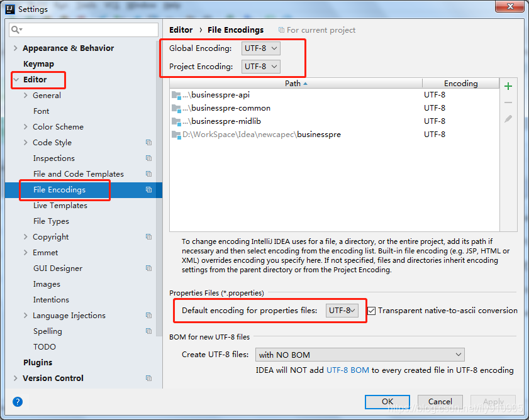Click project-level icon beside Language Injections

(x=148, y=315)
